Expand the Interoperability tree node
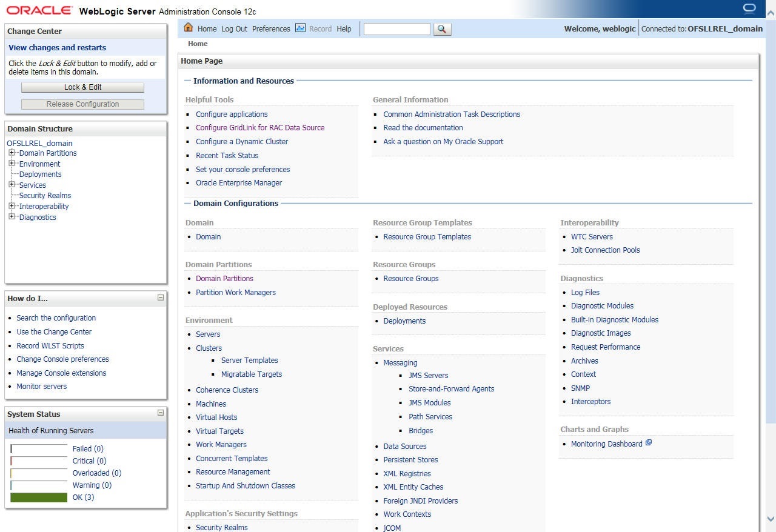The height and width of the screenshot is (532, 776). tap(12, 206)
